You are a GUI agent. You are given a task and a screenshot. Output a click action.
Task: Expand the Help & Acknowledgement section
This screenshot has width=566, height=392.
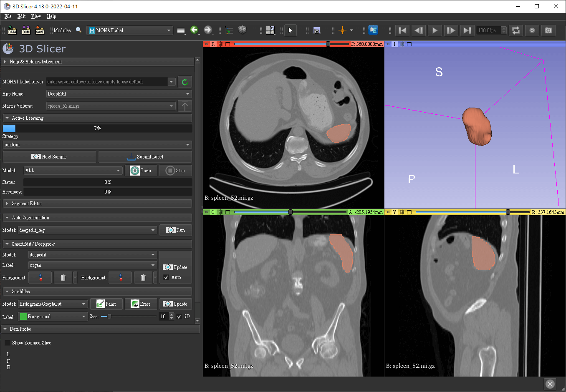[x=98, y=62]
